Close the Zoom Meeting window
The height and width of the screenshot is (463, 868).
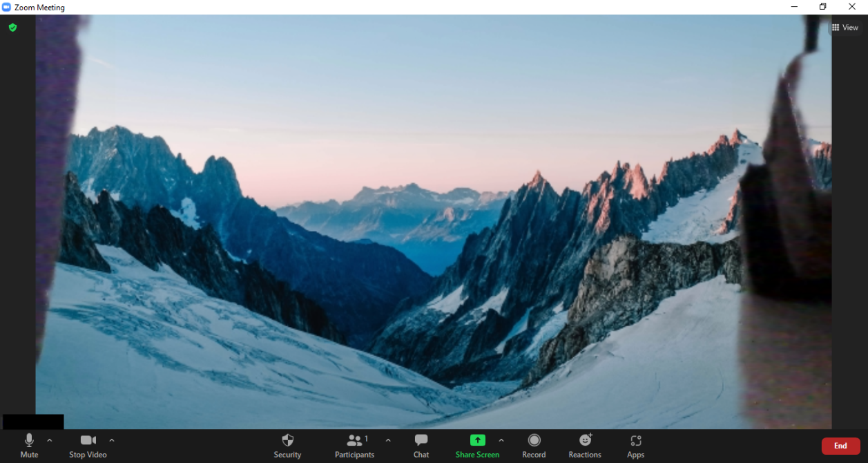852,7
